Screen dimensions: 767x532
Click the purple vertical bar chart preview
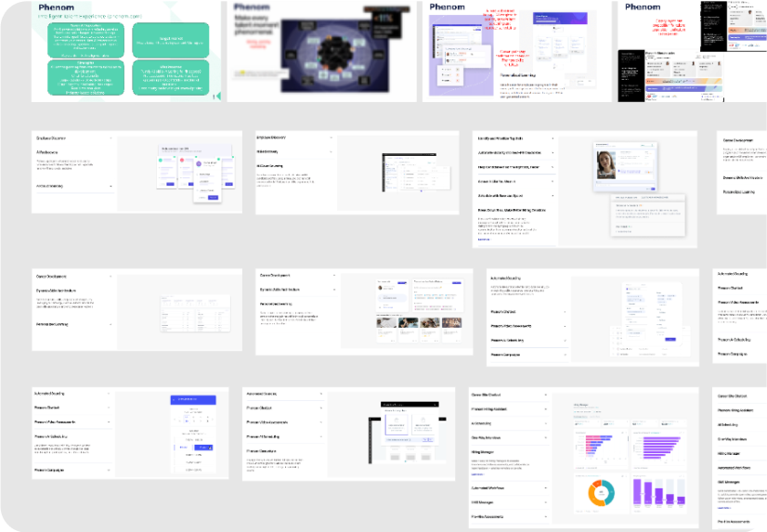point(659,492)
